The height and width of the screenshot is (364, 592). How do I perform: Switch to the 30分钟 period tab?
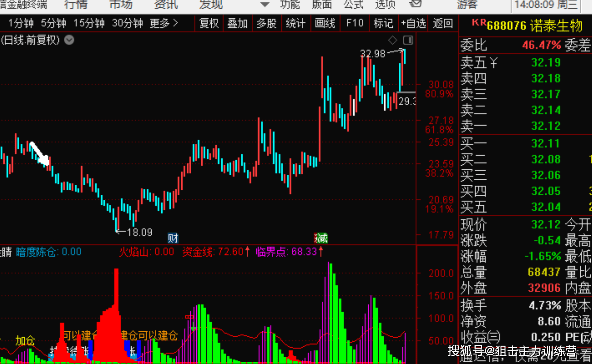pos(128,23)
